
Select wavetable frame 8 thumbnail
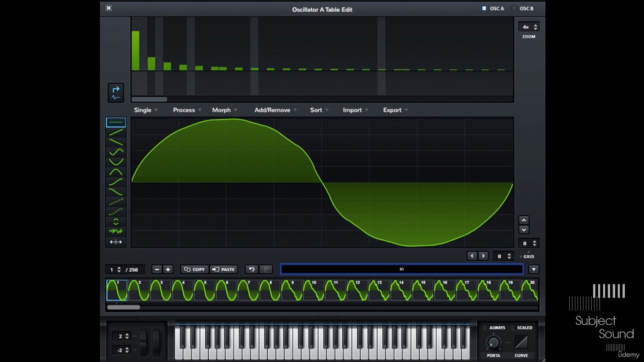tap(270, 290)
